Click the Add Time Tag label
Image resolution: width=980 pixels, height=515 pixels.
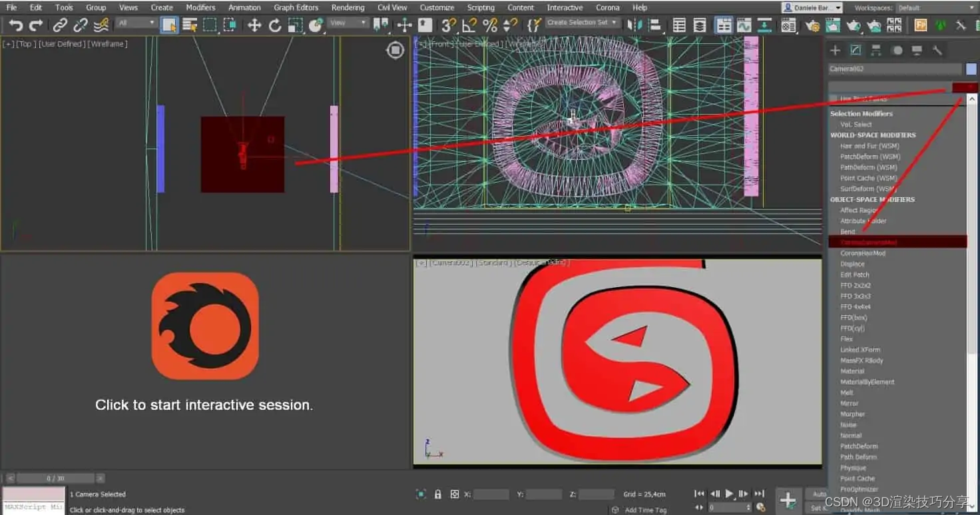[x=645, y=510]
